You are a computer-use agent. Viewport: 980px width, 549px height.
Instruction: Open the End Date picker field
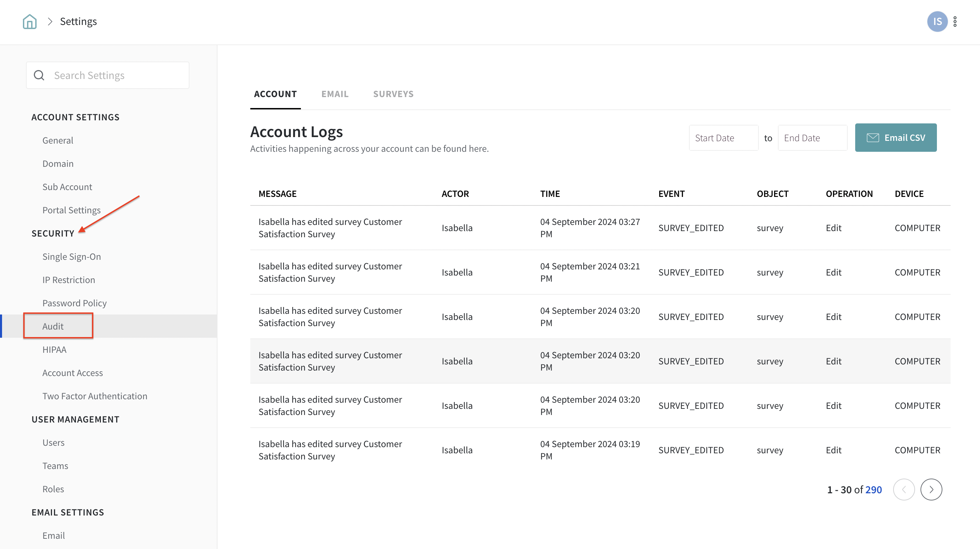(x=812, y=138)
